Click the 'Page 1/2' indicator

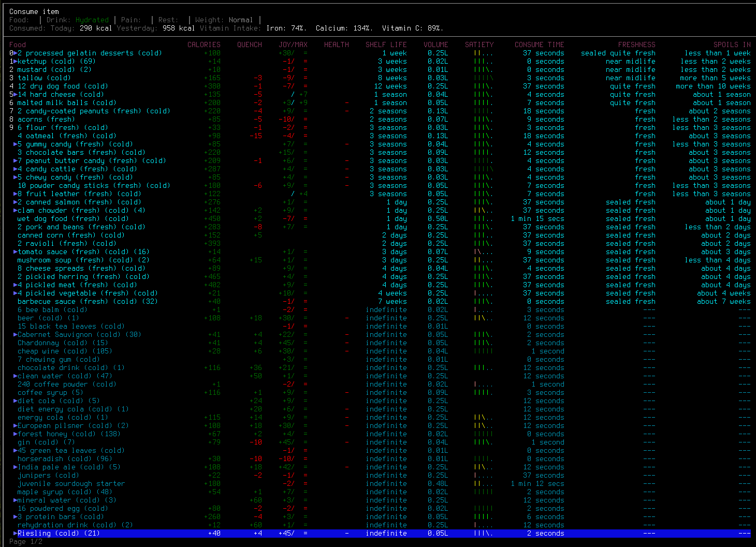26,542
